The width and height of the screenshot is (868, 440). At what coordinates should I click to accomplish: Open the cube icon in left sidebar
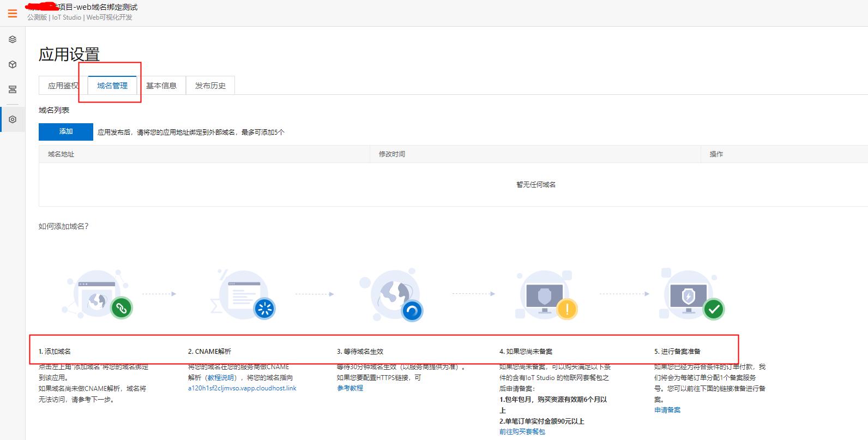[x=13, y=64]
